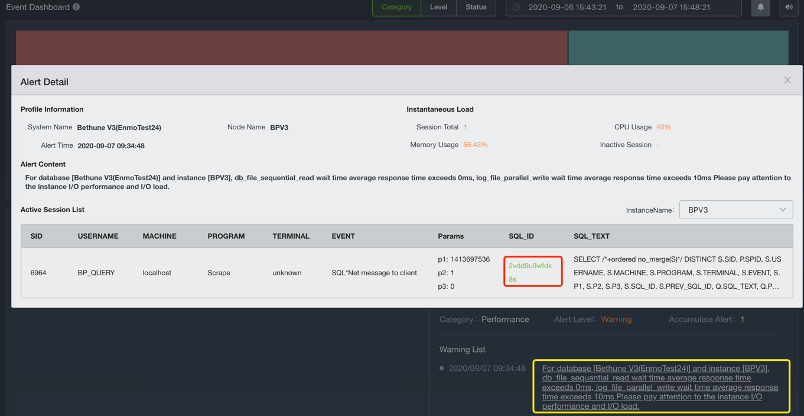Switch to the Status tab

476,7
